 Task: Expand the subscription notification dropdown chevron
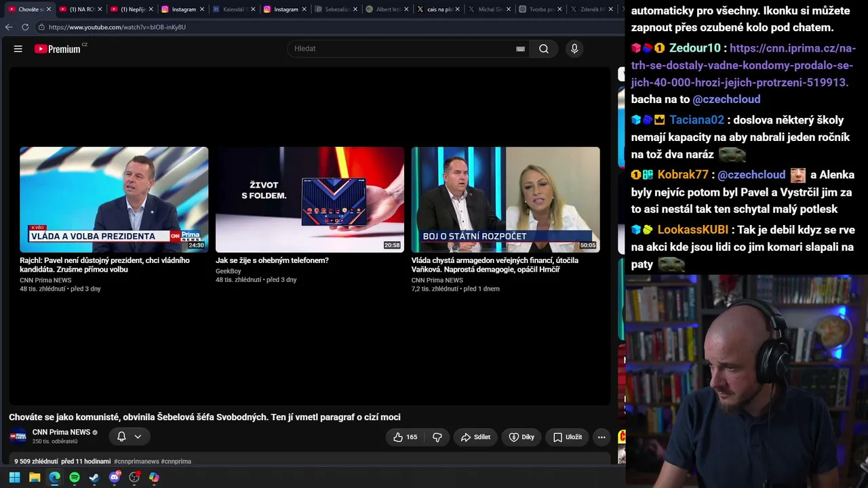click(x=138, y=437)
